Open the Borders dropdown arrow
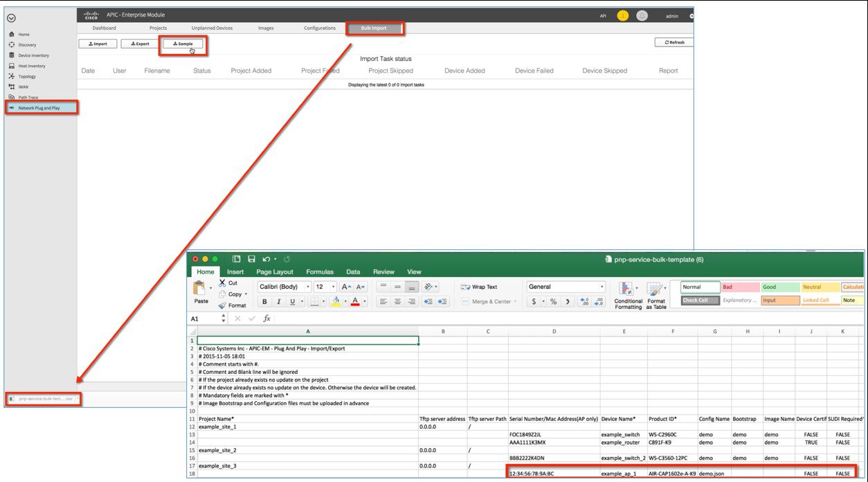 pyautogui.click(x=323, y=302)
